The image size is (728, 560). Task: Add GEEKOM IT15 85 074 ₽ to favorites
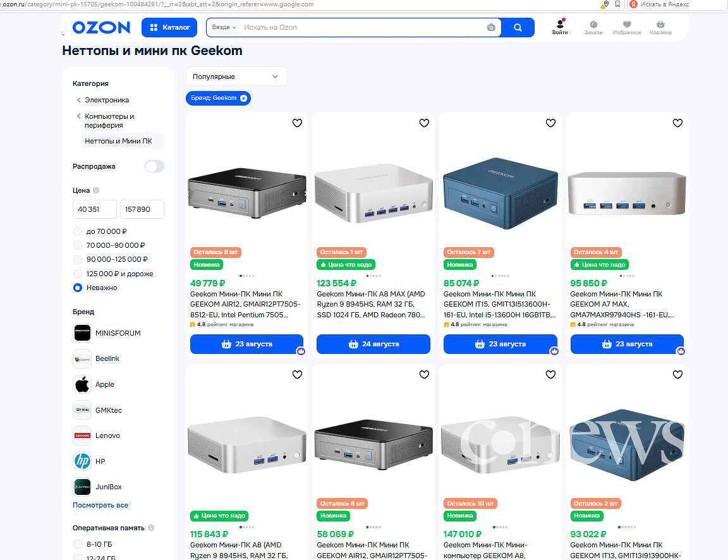pos(550,123)
